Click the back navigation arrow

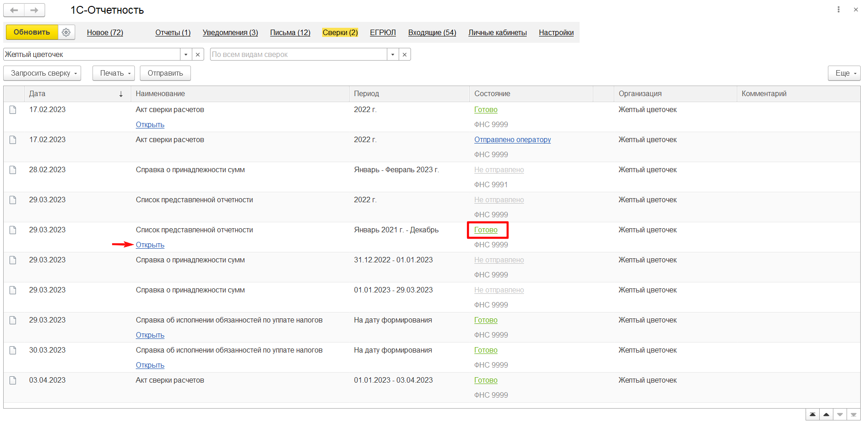click(14, 10)
